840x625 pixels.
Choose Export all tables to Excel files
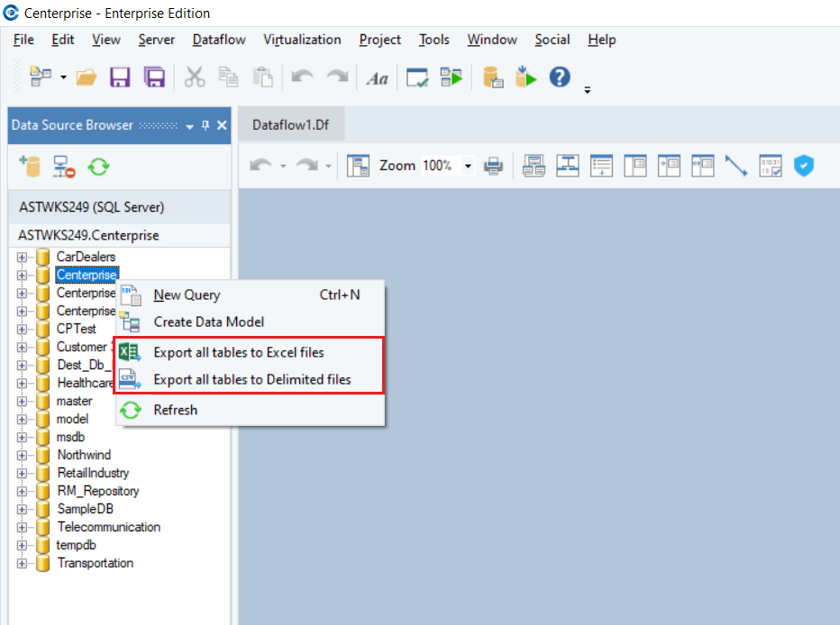pos(239,352)
